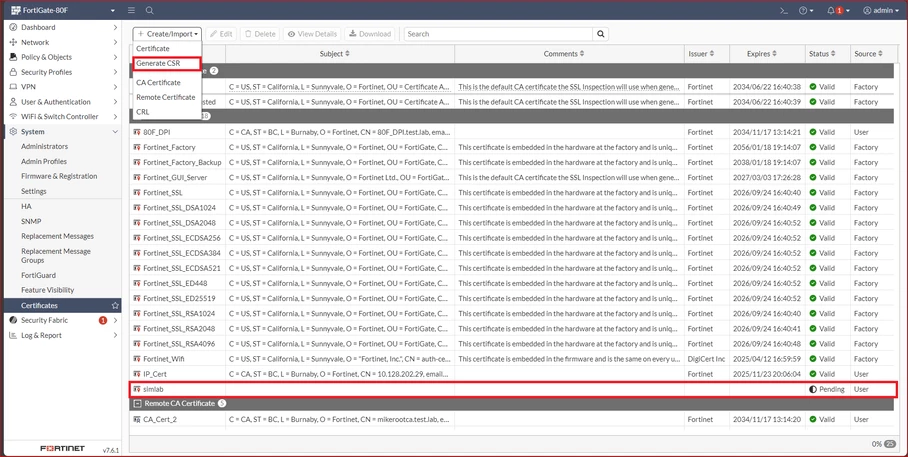Open the FortiGuard page
908x457 pixels.
tap(38, 276)
